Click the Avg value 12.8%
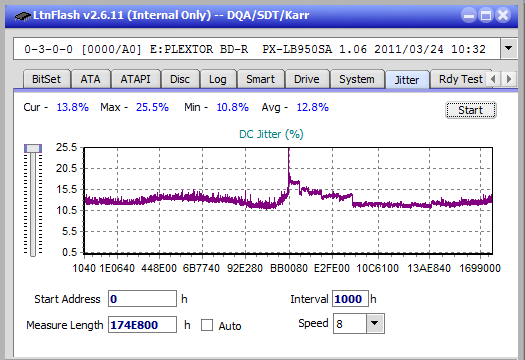 point(313,107)
